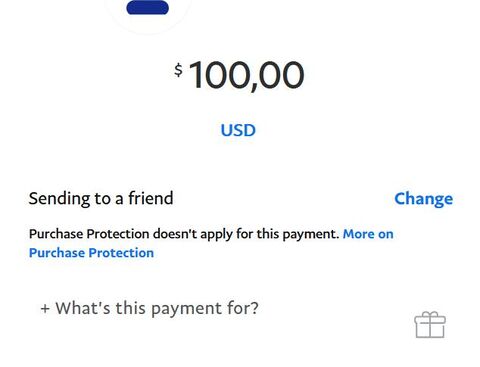This screenshot has width=480, height=367.
Task: Click the small dollar sign symbol
Action: pos(179,70)
